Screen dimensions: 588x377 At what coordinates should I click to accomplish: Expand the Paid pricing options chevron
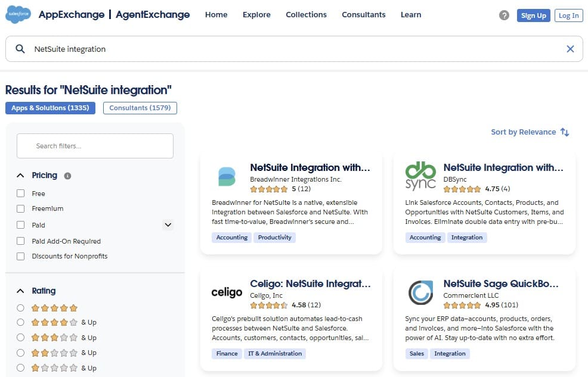point(168,225)
